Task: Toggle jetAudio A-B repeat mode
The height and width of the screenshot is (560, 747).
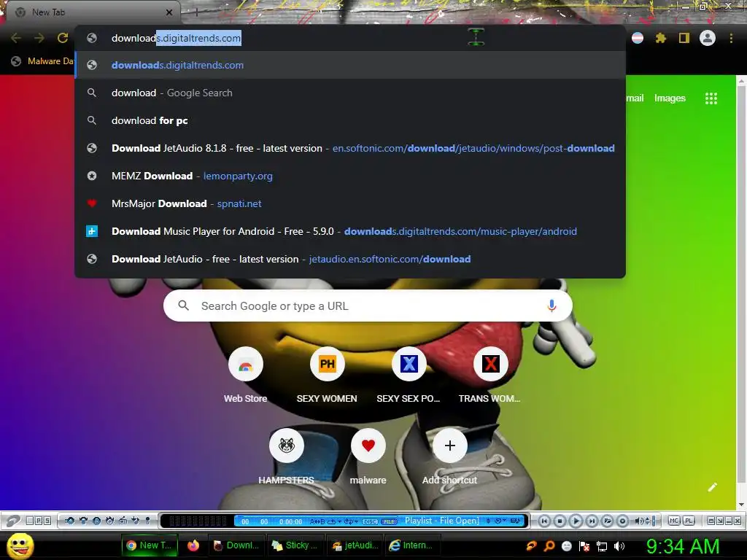Action: pyautogui.click(x=317, y=521)
